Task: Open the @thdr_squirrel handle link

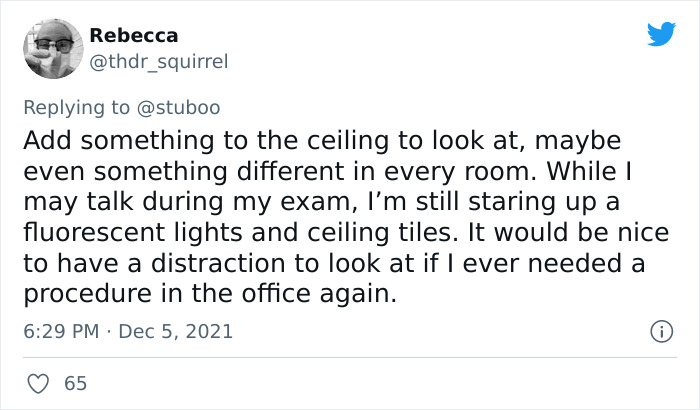Action: (x=158, y=61)
